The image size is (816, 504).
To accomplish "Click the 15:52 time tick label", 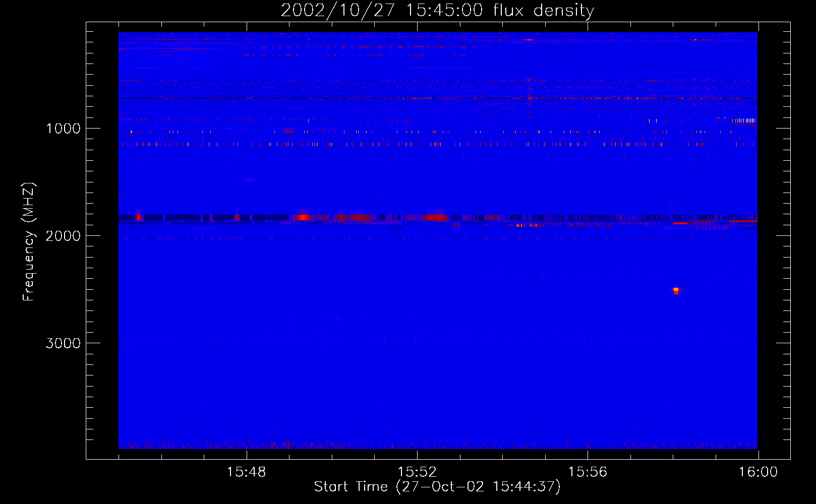I will point(417,472).
